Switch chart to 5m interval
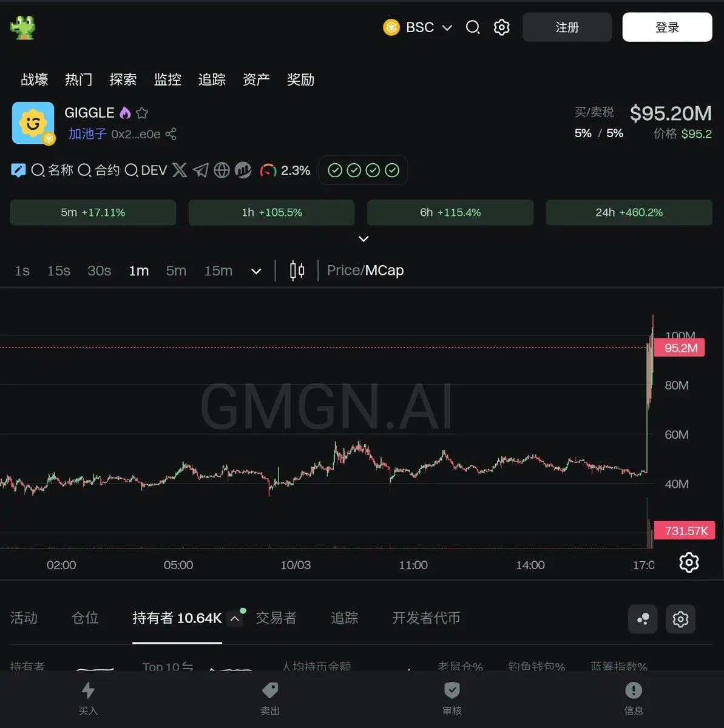The image size is (724, 728). pos(177,271)
